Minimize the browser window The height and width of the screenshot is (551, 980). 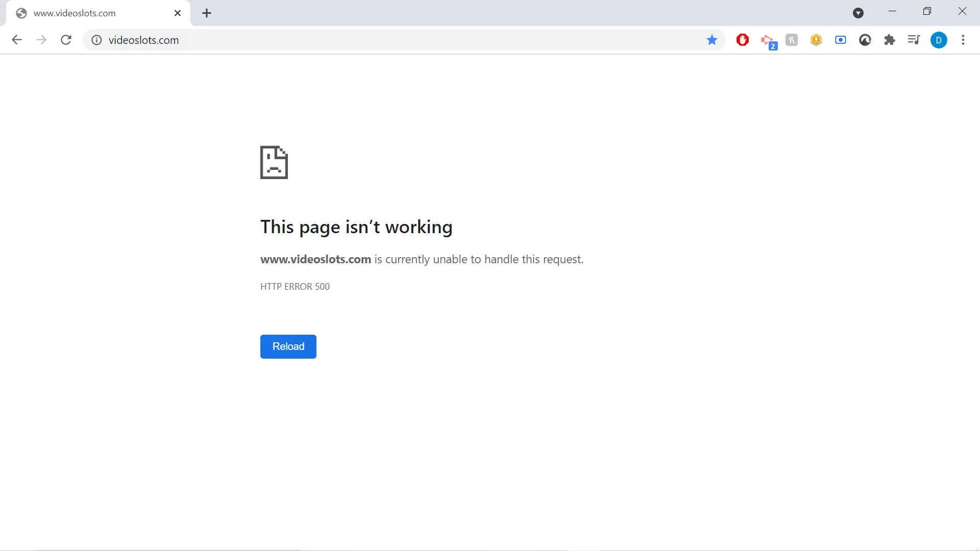[x=893, y=11]
